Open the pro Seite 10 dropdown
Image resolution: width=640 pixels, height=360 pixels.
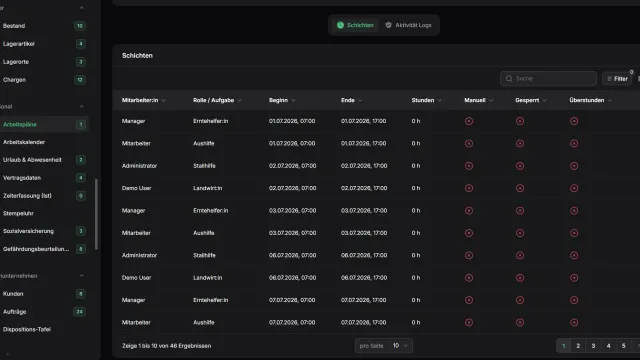coord(384,346)
